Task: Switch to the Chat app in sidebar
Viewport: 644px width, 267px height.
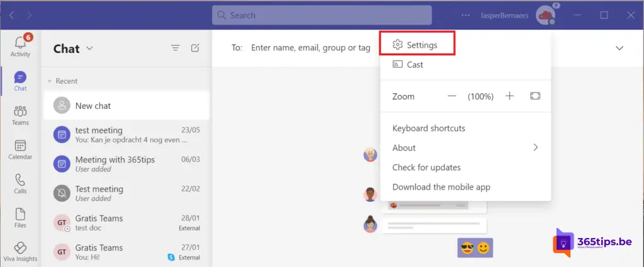Action: coord(20,81)
